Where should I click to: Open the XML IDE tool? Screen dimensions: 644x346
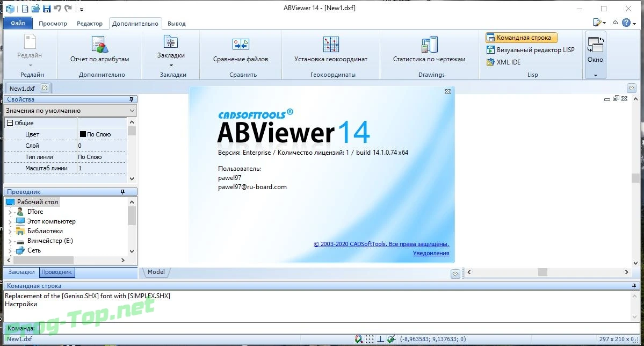(x=503, y=62)
